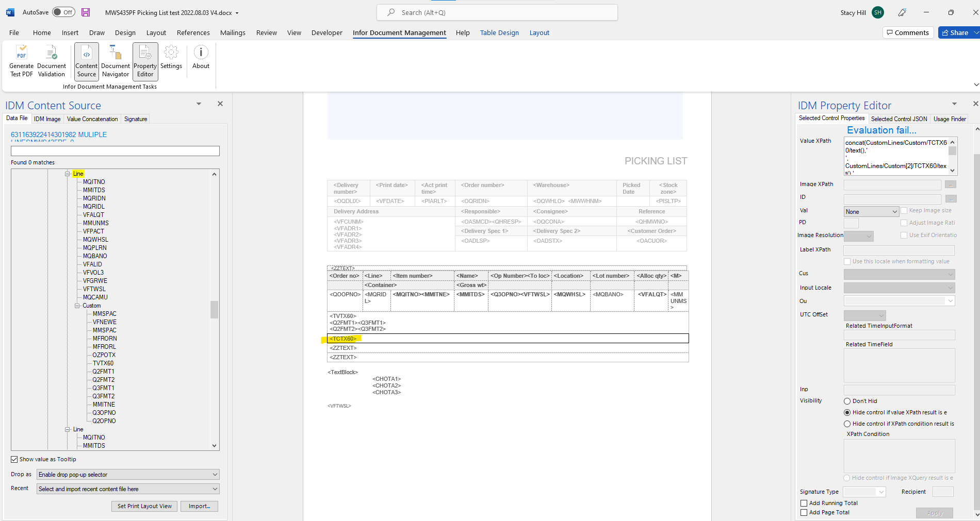Uncheck Show value as Tooltip
The height and width of the screenshot is (521, 980).
click(x=14, y=459)
